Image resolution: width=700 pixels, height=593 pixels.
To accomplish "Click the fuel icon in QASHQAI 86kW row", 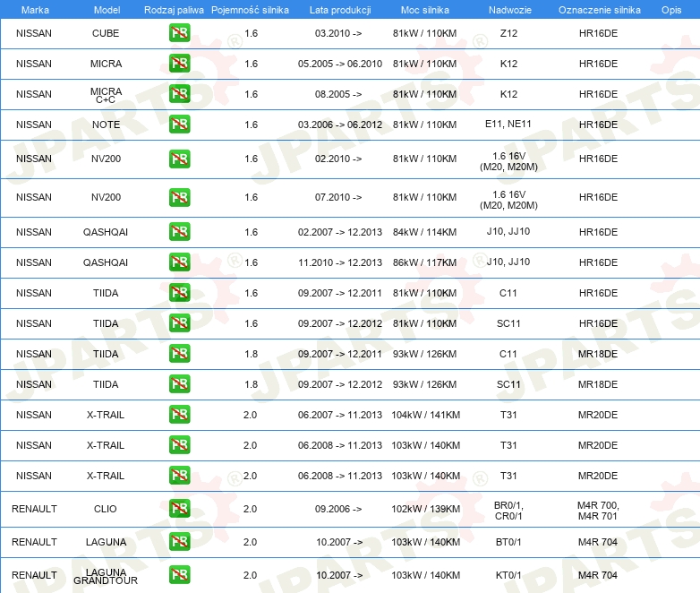I will tap(179, 262).
